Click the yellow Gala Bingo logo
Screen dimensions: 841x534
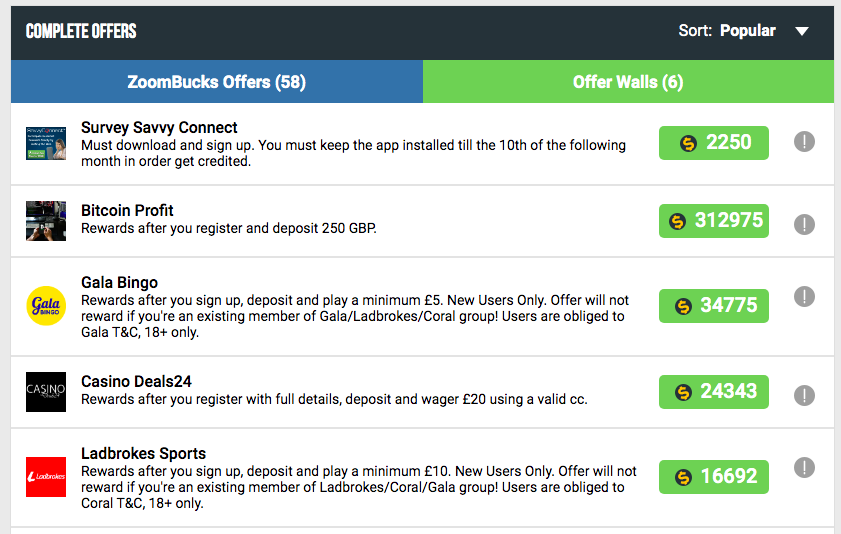(46, 306)
